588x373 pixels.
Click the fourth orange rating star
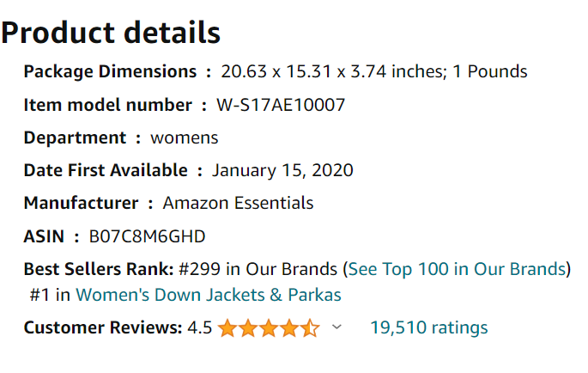(289, 328)
